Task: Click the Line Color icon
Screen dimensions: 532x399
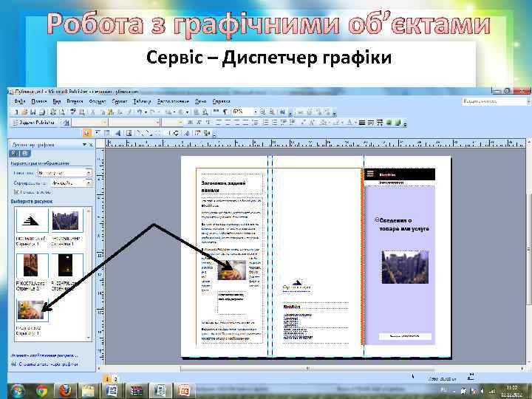Action: pos(336,123)
